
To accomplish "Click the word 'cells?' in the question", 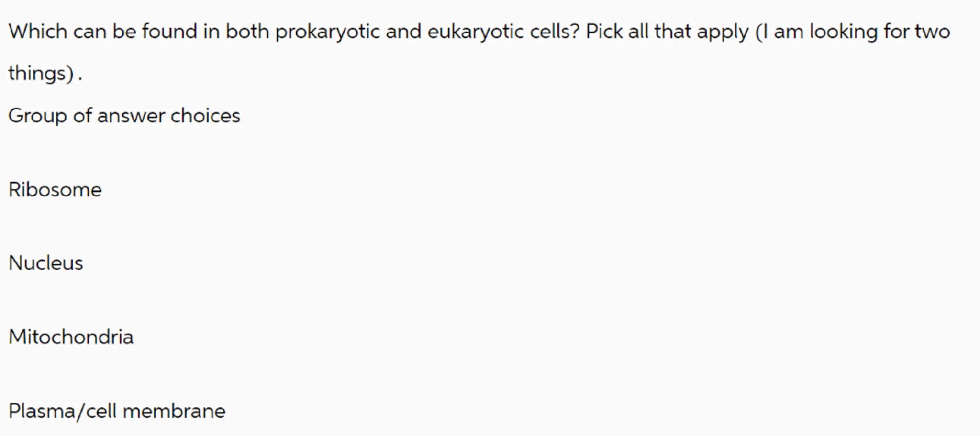I will 555,32.
